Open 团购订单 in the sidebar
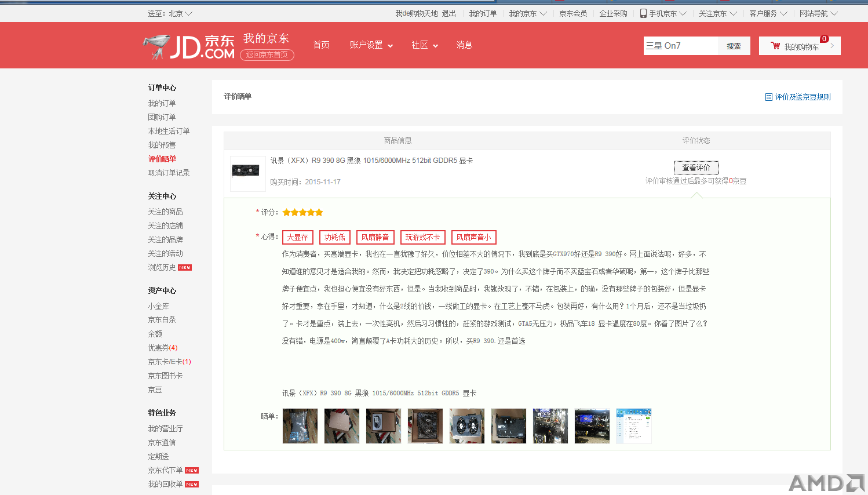This screenshot has height=495, width=868. point(162,117)
